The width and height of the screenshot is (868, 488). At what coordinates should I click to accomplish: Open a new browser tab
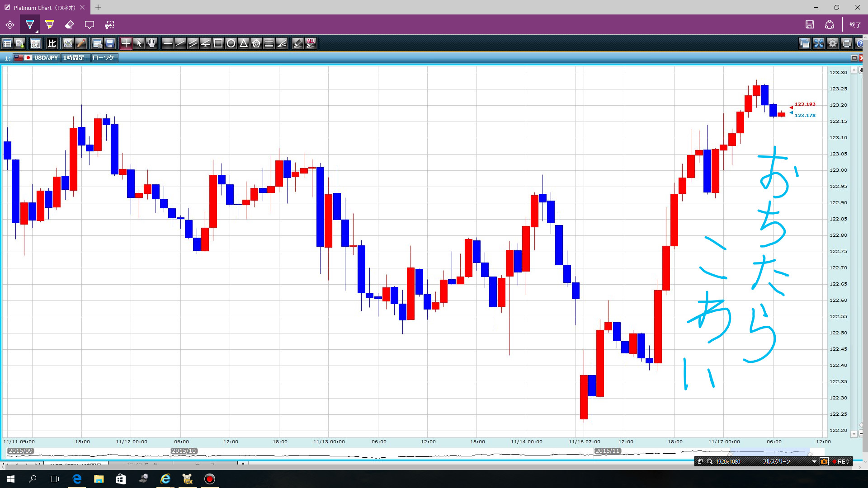(98, 7)
